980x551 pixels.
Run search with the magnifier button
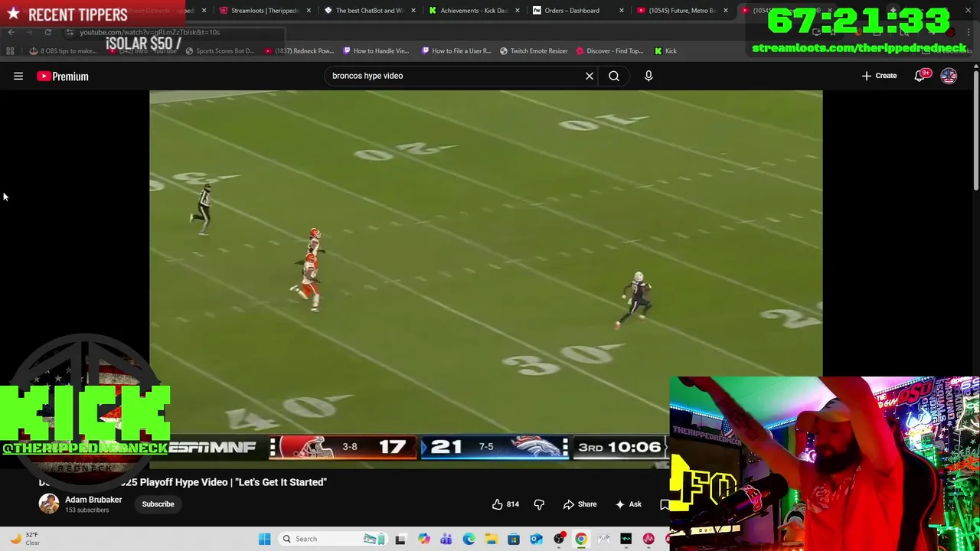click(x=614, y=76)
